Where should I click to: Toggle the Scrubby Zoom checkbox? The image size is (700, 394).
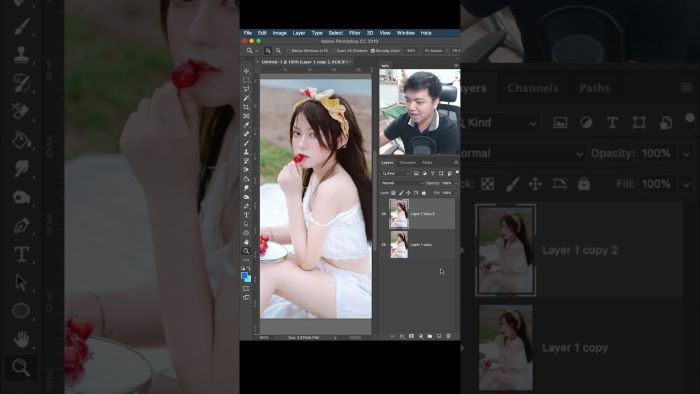click(x=373, y=51)
